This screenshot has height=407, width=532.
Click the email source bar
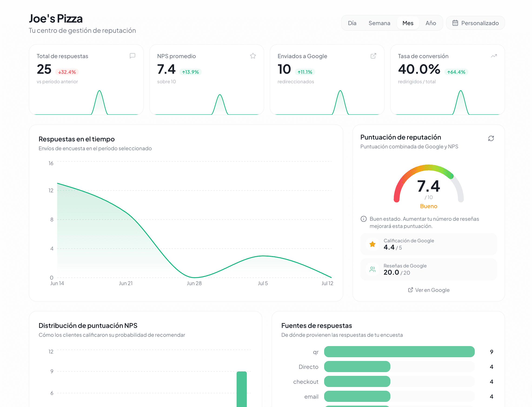coord(357,397)
